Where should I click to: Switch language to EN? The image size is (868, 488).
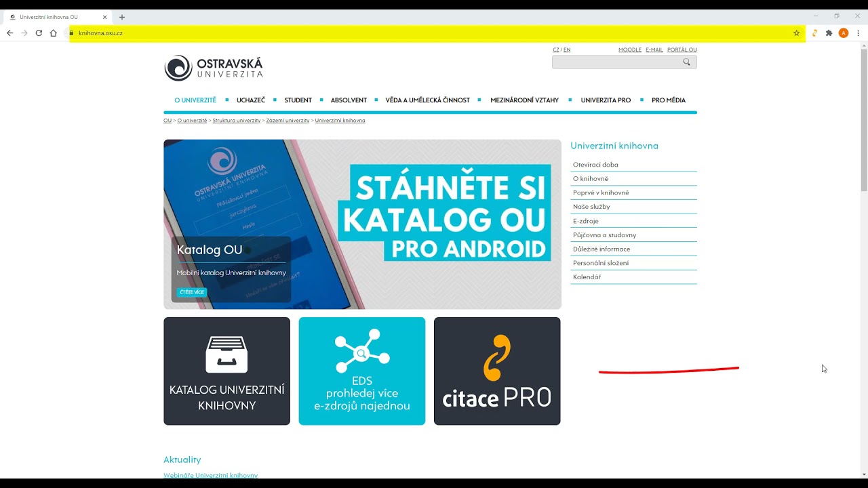point(567,49)
